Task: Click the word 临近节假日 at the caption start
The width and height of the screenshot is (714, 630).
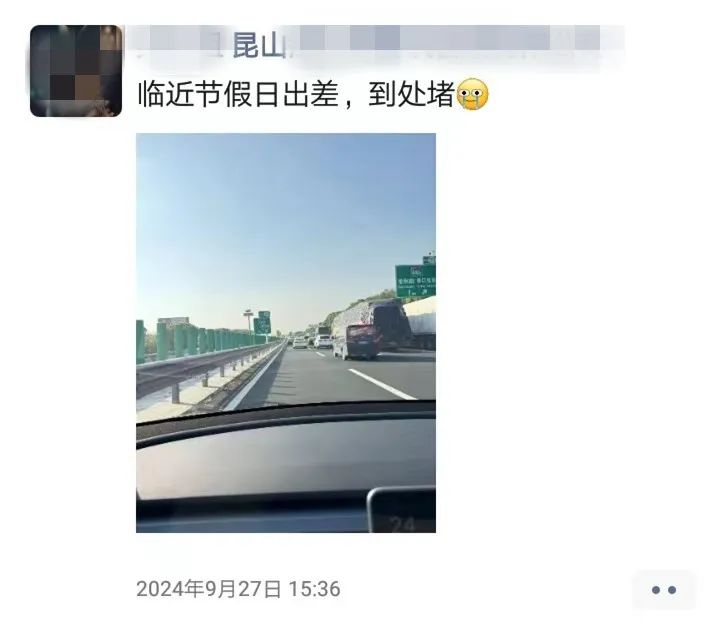Action: click(208, 95)
